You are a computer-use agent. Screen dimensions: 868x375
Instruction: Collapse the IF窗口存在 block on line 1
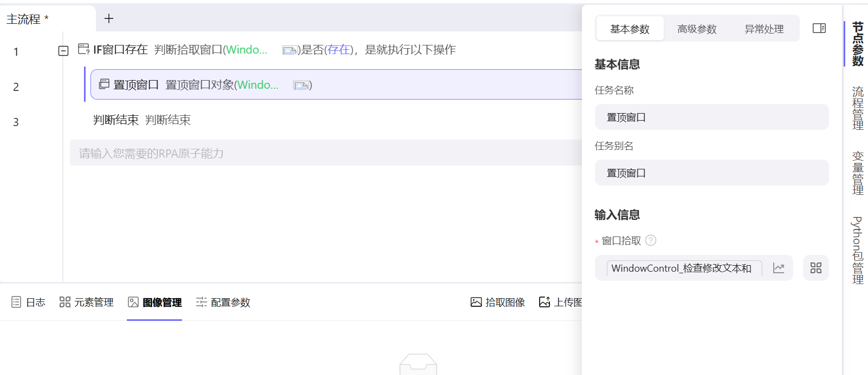63,51
